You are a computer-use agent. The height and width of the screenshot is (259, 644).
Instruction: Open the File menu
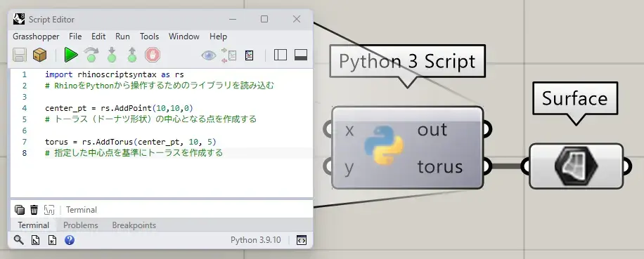(75, 36)
